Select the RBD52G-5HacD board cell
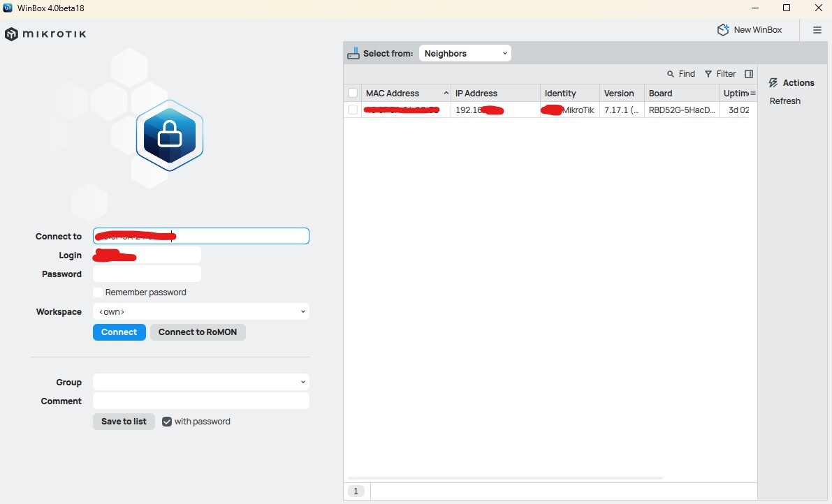The image size is (832, 504). point(682,110)
